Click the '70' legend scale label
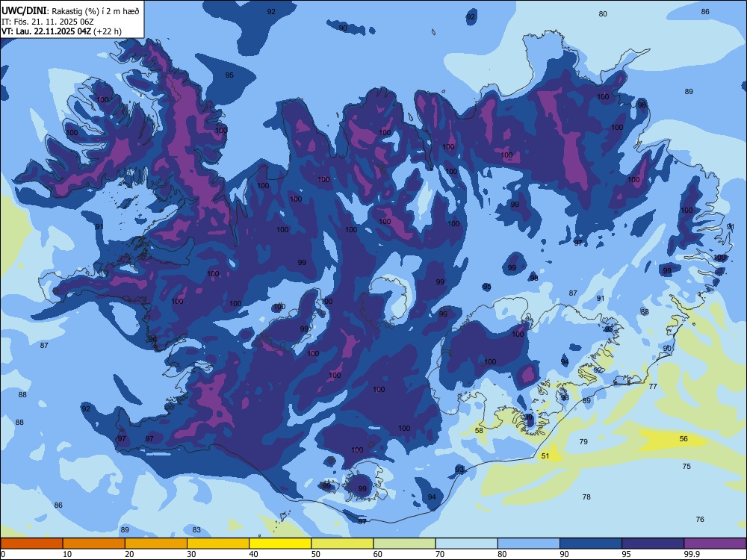This screenshot has width=747, height=560. pos(440,554)
